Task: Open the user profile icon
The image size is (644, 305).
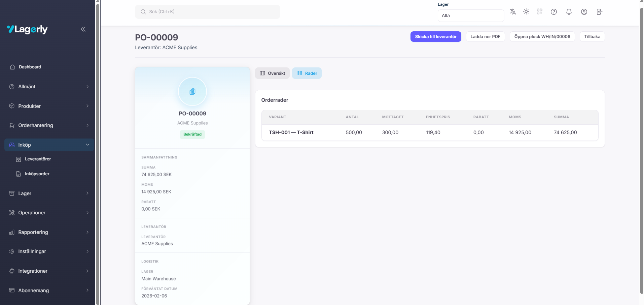Action: point(584,12)
